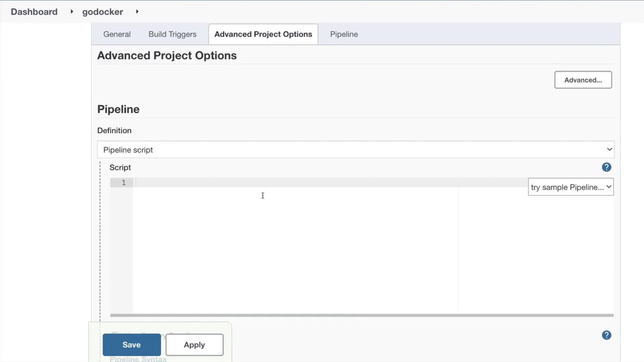Select the Advanced Project Options tab
Image resolution: width=644 pixels, height=362 pixels.
(263, 34)
